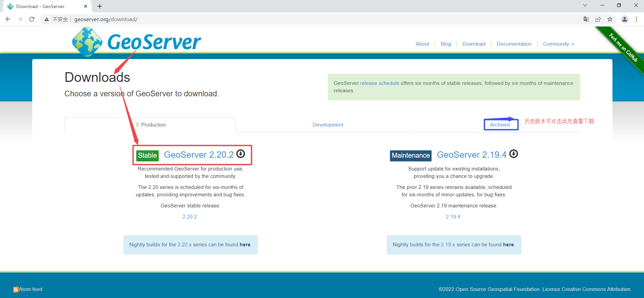Click the Atom feed link text
This screenshot has height=298, width=644.
pos(31,289)
